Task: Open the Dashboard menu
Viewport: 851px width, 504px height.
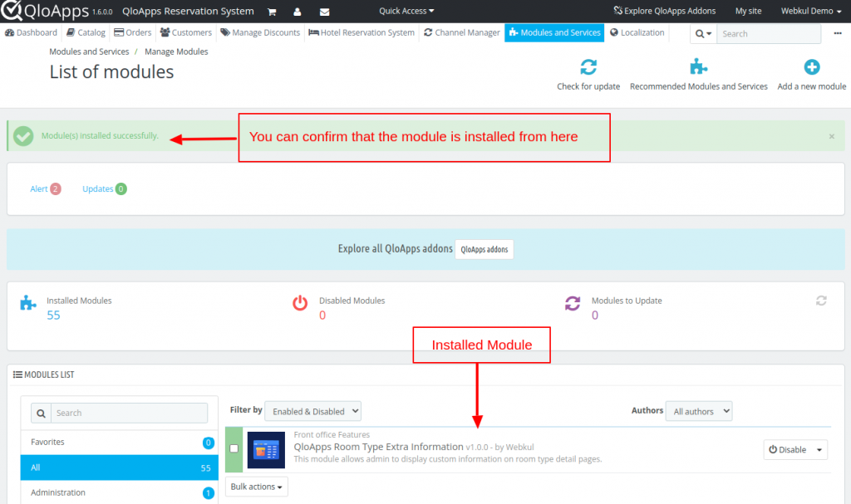Action: coord(31,32)
